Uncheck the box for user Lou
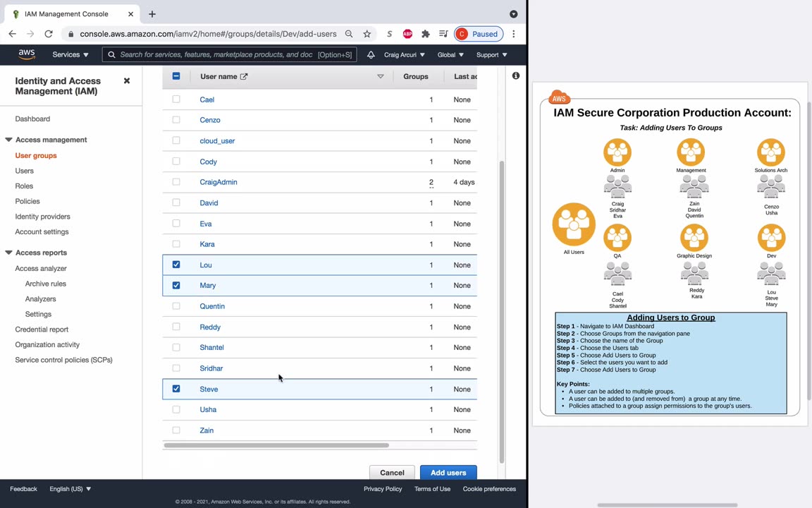Viewport: 812px width, 508px height. (176, 265)
